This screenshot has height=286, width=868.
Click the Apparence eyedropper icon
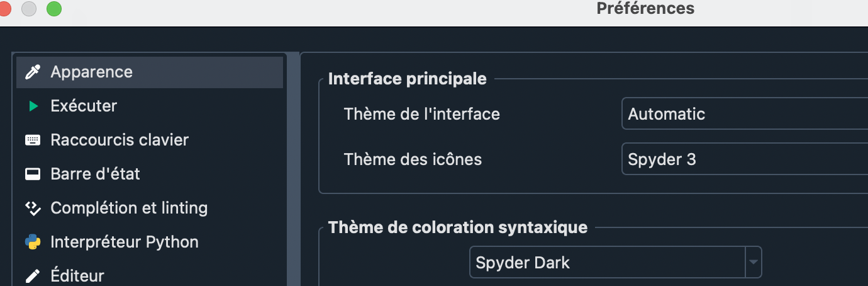point(32,72)
